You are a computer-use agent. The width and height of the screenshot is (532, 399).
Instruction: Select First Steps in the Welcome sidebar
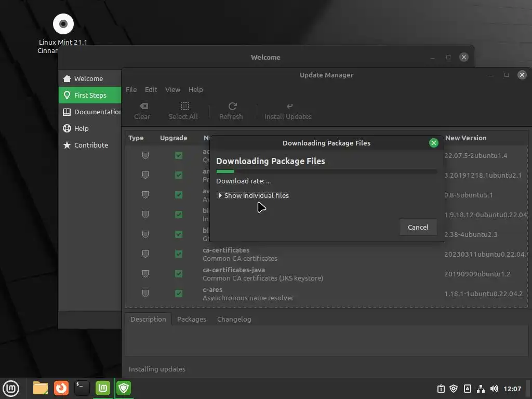[x=90, y=96]
